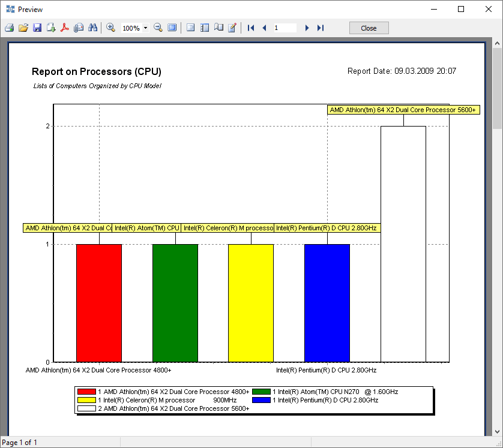Click the red legend swatch

(x=86, y=392)
